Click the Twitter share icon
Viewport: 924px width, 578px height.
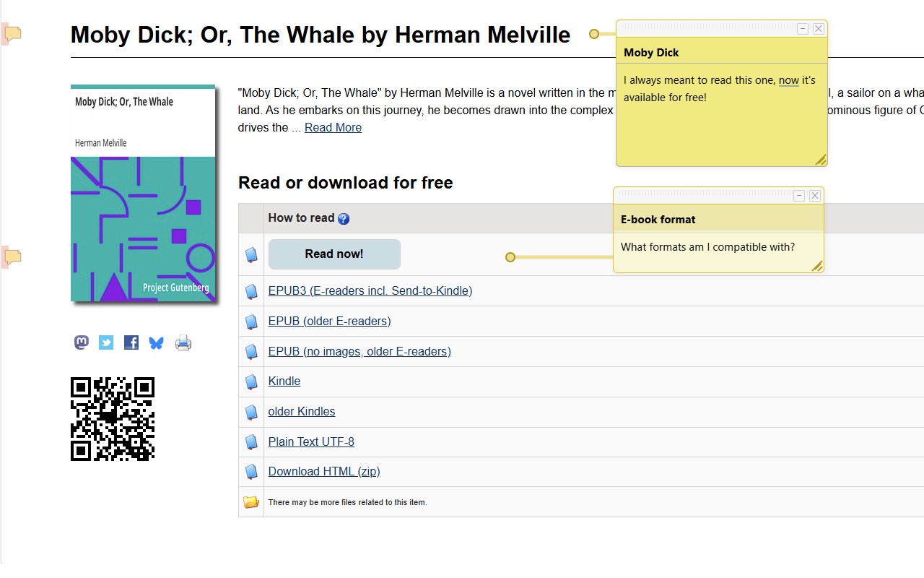pyautogui.click(x=106, y=342)
